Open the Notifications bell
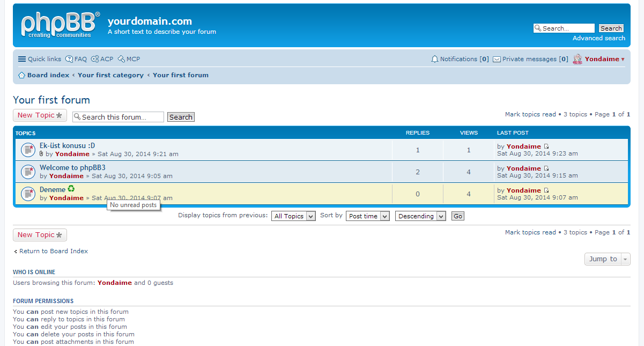Image resolution: width=644 pixels, height=346 pixels. 435,59
